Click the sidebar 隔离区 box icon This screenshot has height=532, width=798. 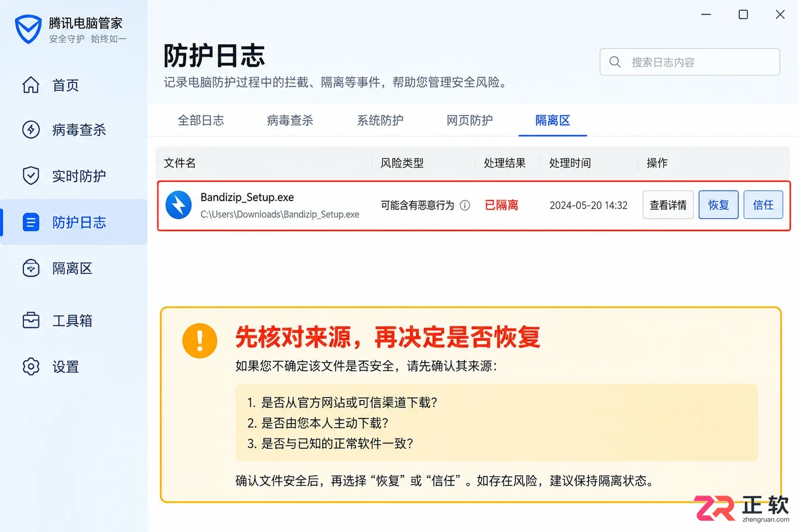pyautogui.click(x=31, y=268)
